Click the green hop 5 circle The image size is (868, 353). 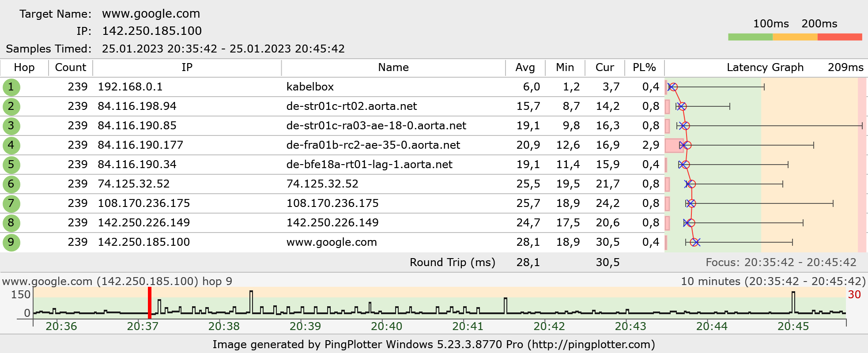(11, 165)
